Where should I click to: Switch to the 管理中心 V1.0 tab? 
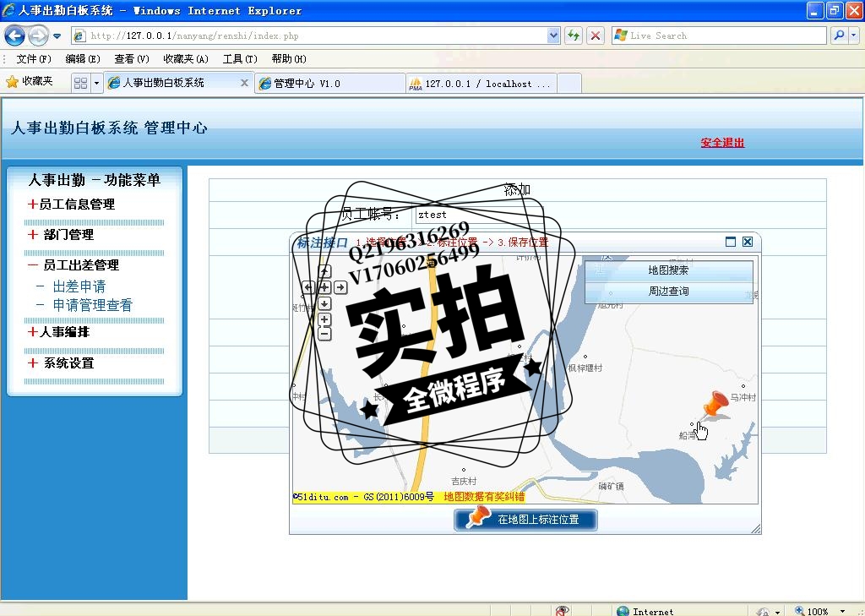pyautogui.click(x=330, y=84)
